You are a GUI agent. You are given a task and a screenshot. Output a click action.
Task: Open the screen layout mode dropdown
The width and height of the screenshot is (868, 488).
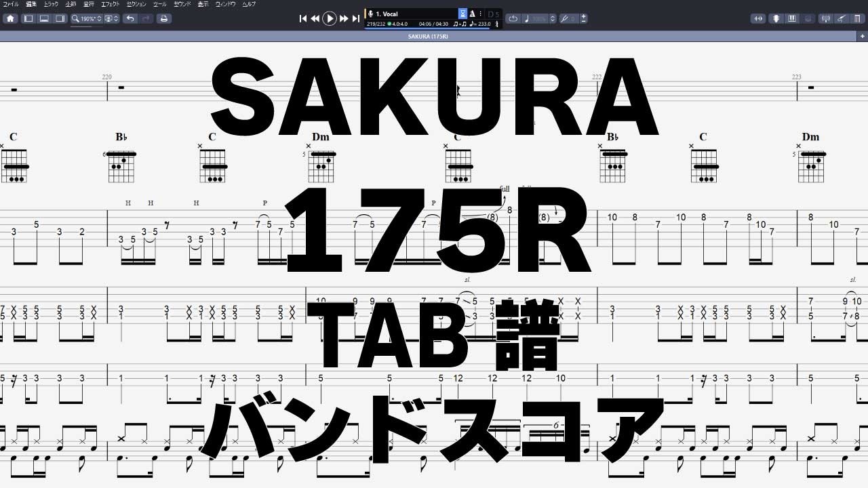tap(111, 18)
